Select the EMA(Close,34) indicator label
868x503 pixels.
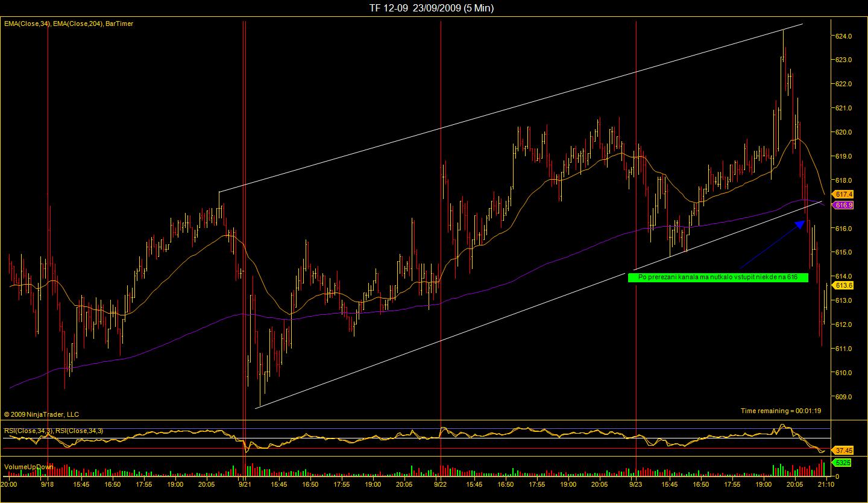point(27,24)
